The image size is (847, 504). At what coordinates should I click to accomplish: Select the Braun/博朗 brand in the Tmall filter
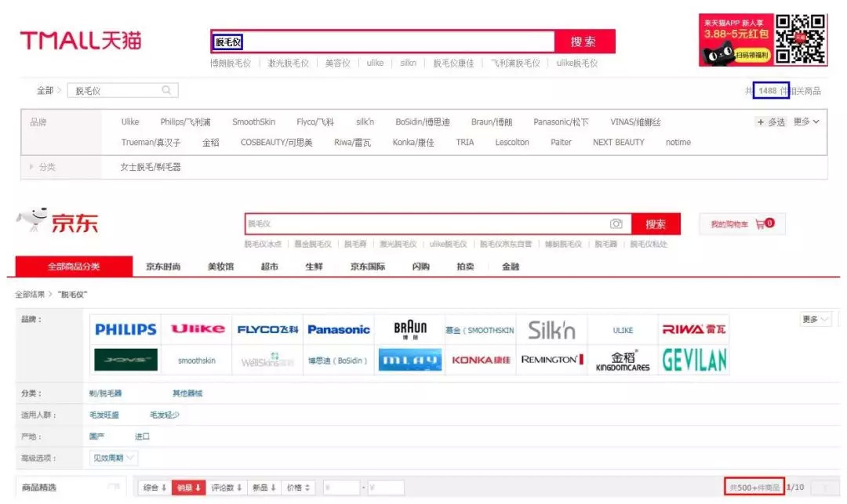(492, 122)
